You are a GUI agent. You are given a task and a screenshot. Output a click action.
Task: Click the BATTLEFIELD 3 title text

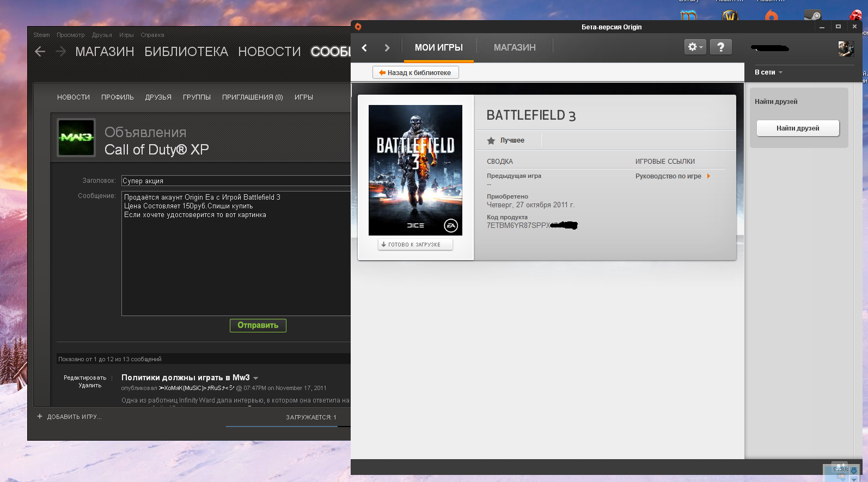point(531,115)
